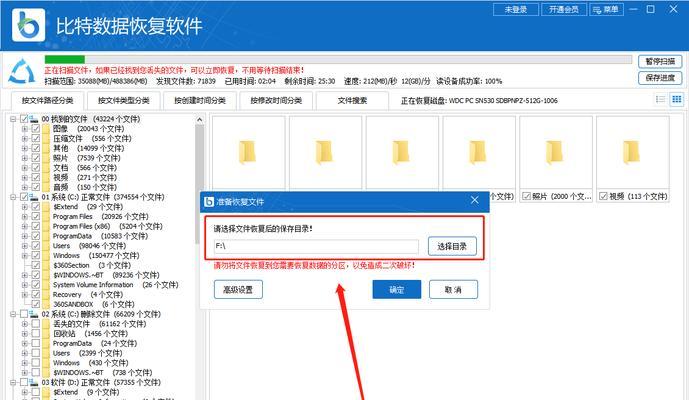Click folder icon beside 丢失的文件
Screen dimensions: 689x400
[x=46, y=324]
